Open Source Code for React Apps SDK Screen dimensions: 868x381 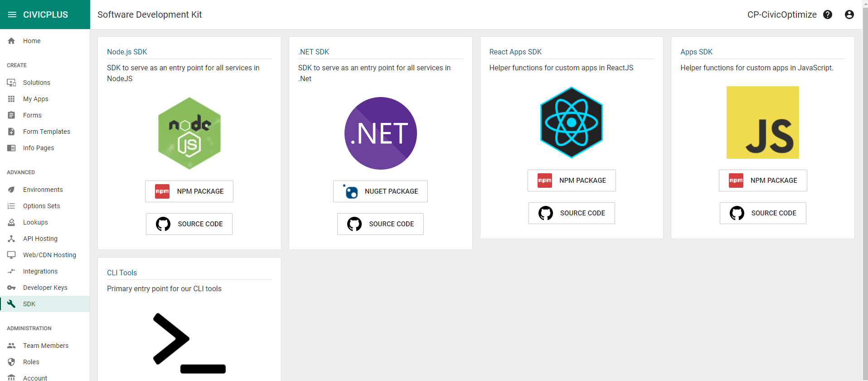[572, 213]
